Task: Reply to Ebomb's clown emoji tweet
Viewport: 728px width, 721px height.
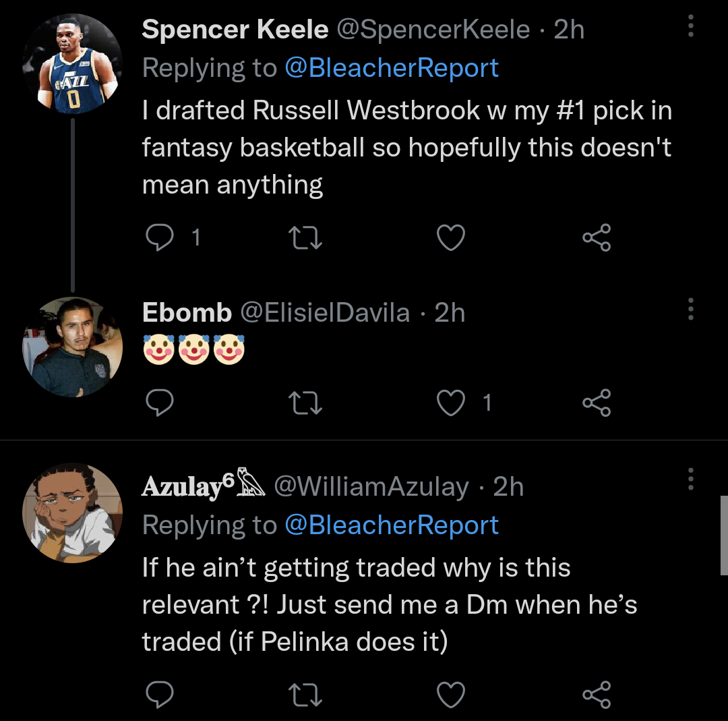Action: tap(160, 403)
